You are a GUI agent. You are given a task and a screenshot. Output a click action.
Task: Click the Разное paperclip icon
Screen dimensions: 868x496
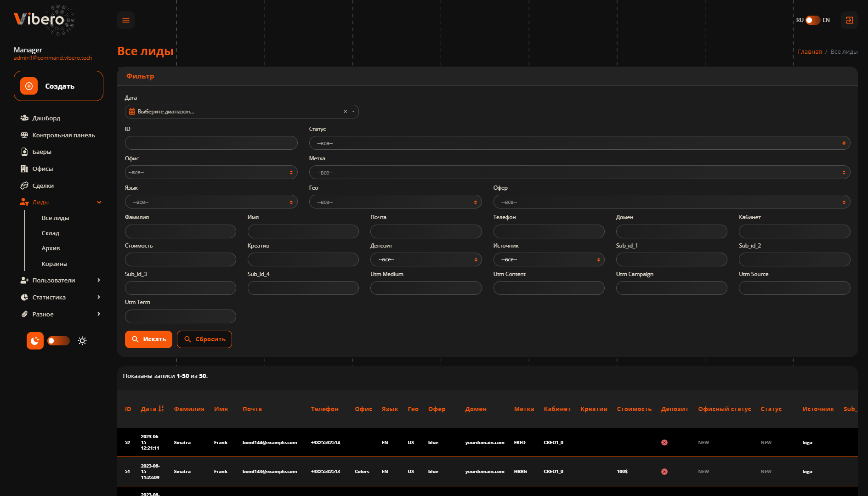pos(24,314)
